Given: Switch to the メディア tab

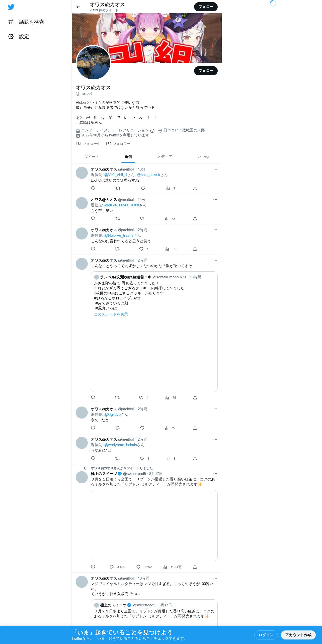Looking at the screenshot, I should (x=165, y=157).
